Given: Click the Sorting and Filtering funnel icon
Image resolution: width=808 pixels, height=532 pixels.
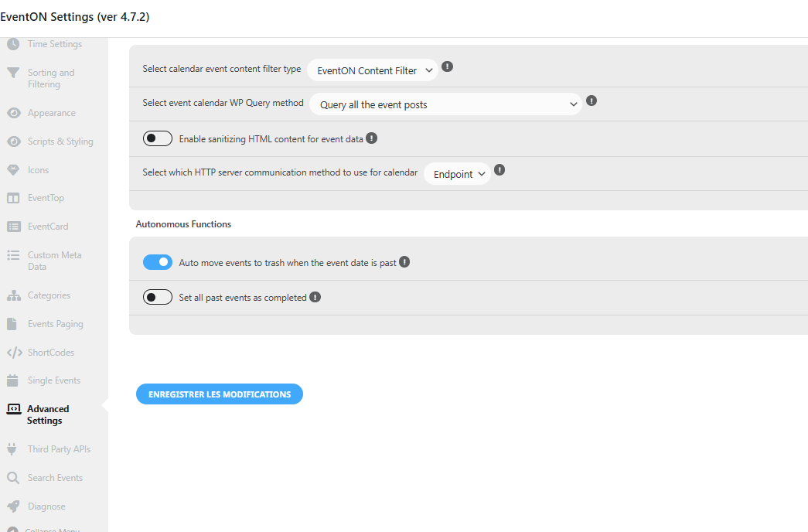Looking at the screenshot, I should (x=13, y=73).
